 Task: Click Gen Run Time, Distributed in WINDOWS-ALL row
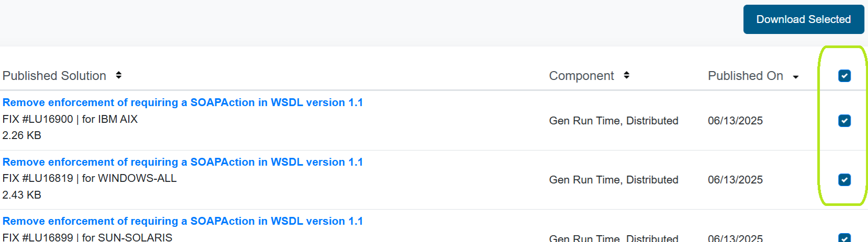[x=614, y=180]
